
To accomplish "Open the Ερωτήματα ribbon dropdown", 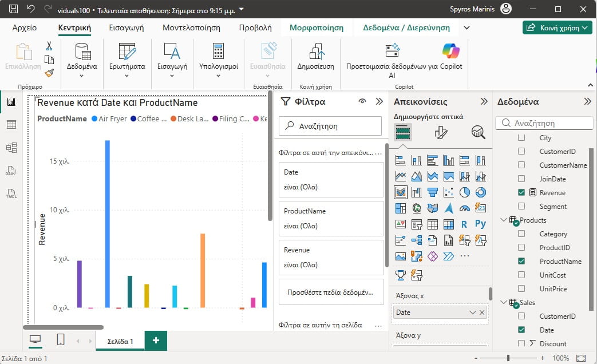I will pos(127,76).
